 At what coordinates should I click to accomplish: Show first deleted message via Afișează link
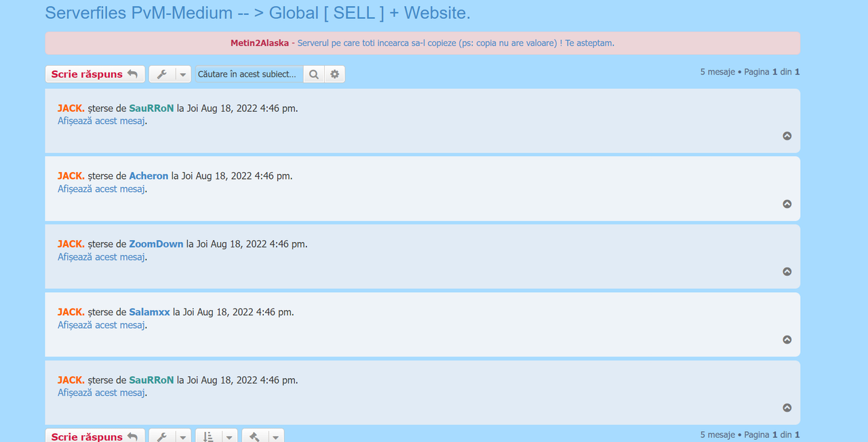tap(102, 121)
